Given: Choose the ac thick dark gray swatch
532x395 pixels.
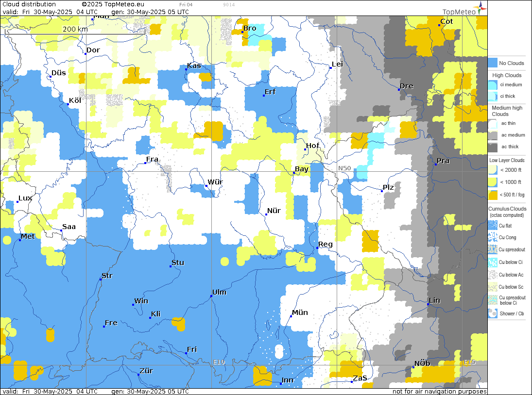Looking at the screenshot, I should coord(493,147).
